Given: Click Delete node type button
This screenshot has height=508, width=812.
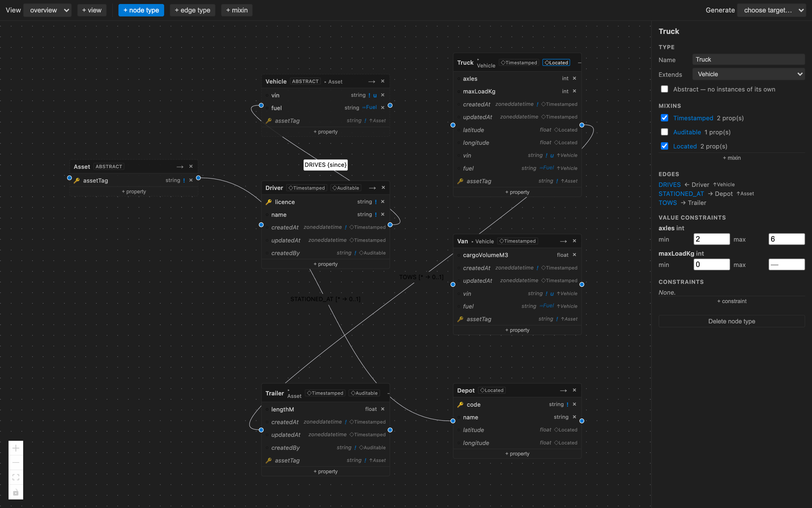Looking at the screenshot, I should 732,321.
